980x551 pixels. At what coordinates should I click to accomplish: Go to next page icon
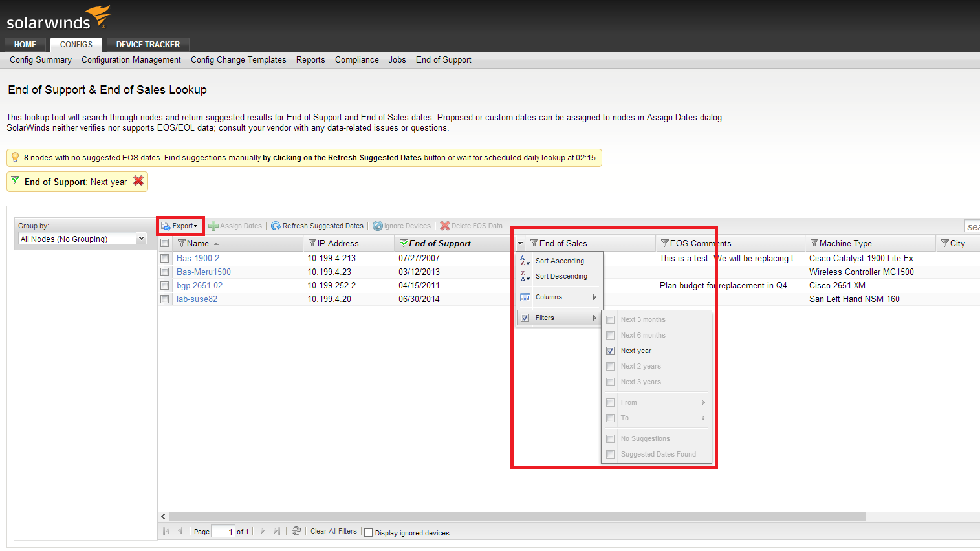coord(262,531)
